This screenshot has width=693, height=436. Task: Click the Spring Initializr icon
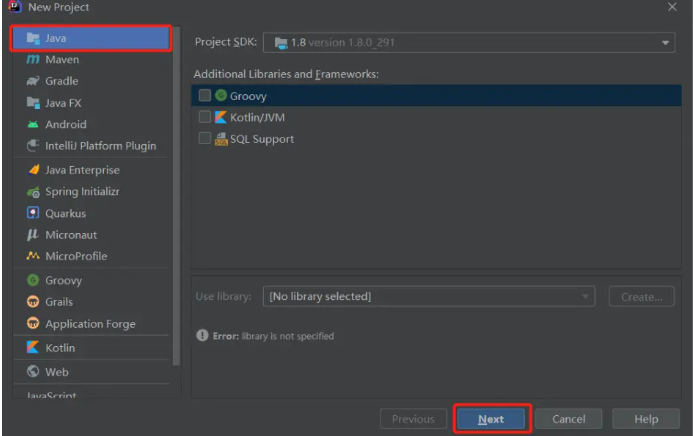pos(33,192)
